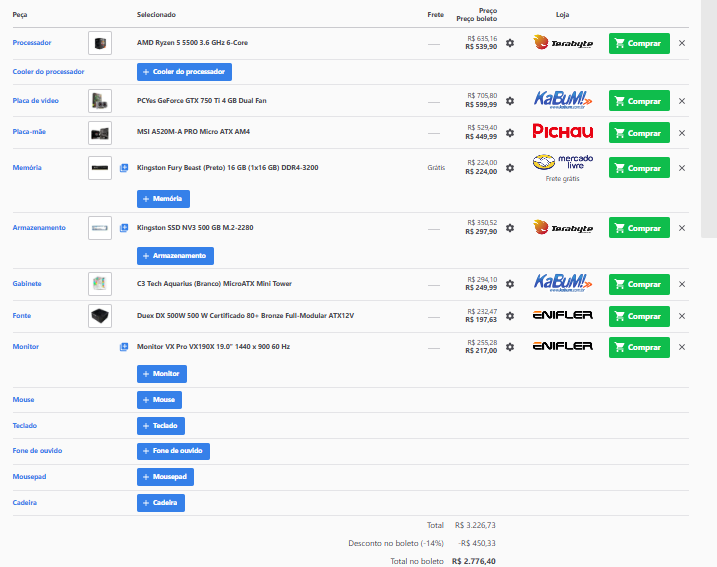
Task: Open the Terabyte store logo for SSD
Action: pos(563,228)
